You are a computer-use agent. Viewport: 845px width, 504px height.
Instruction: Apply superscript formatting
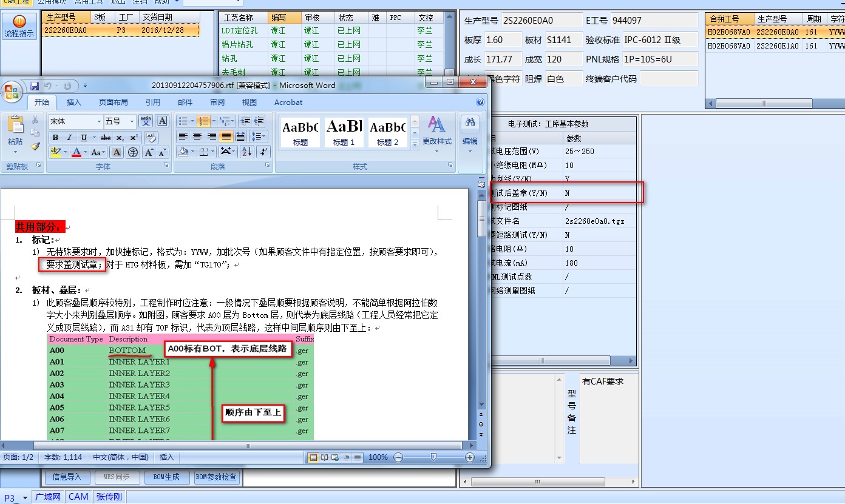click(134, 138)
